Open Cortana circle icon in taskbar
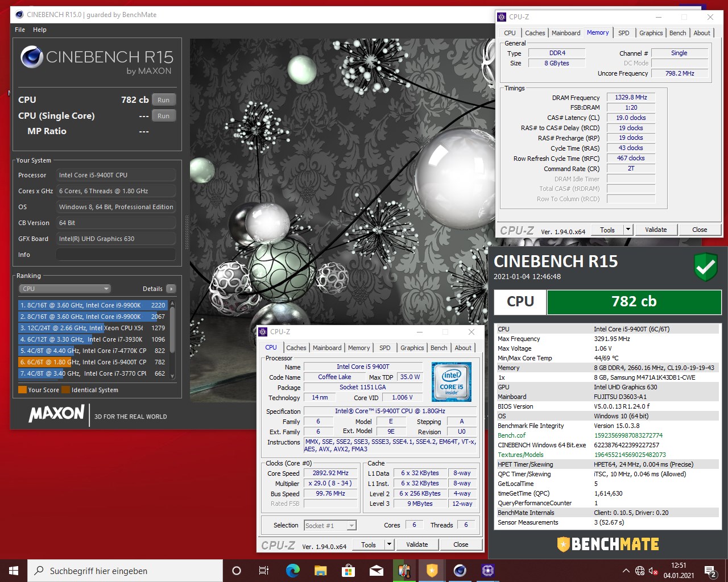Viewport: 728px width, 582px height. pyautogui.click(x=237, y=571)
